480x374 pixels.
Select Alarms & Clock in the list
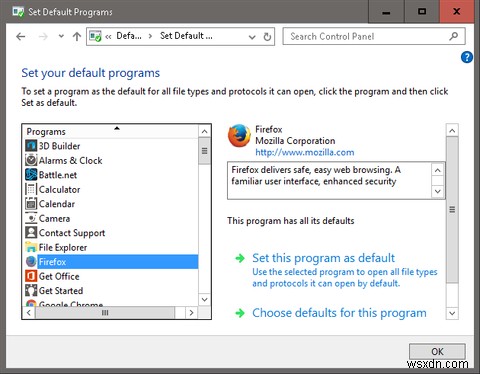coord(70,160)
